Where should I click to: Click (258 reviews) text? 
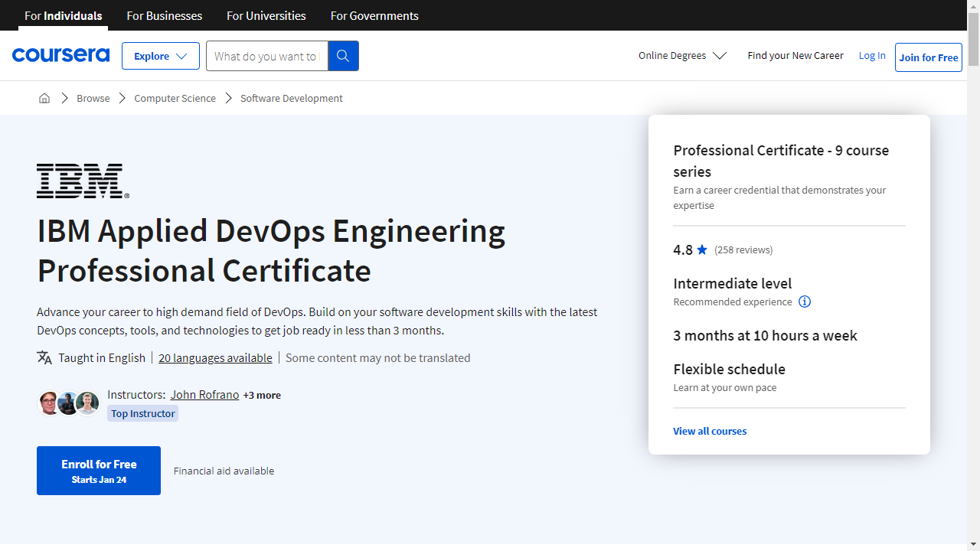[743, 249]
